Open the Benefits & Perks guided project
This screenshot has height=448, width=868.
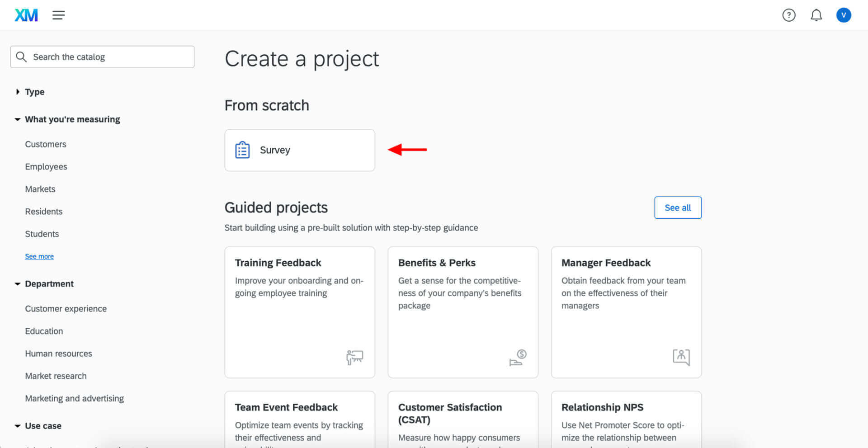coord(463,312)
